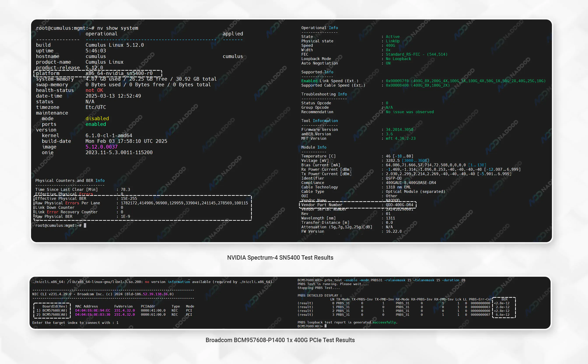Click the 'NIC CLI v231.4.29.0 - Broadcom Inc.' line
The width and height of the screenshot is (588, 364).
pos(103,294)
